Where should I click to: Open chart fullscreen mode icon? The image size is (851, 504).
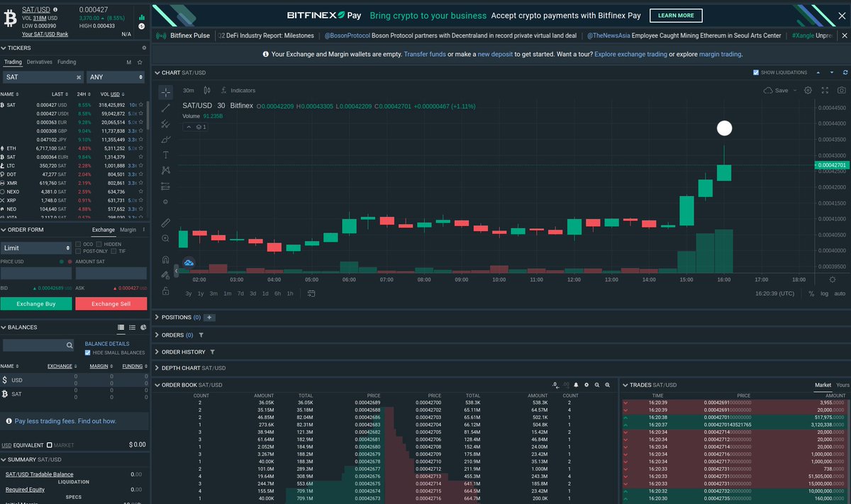(x=825, y=90)
